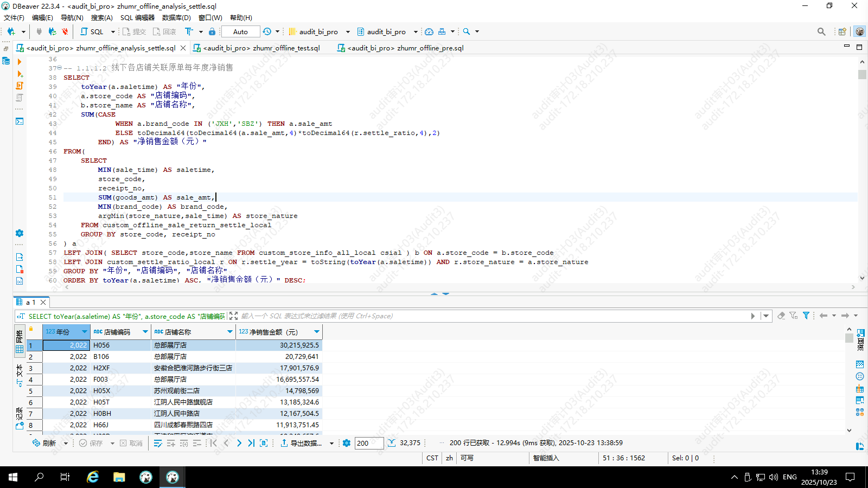Click the next page arrow in results
The image size is (868, 488).
(x=239, y=443)
